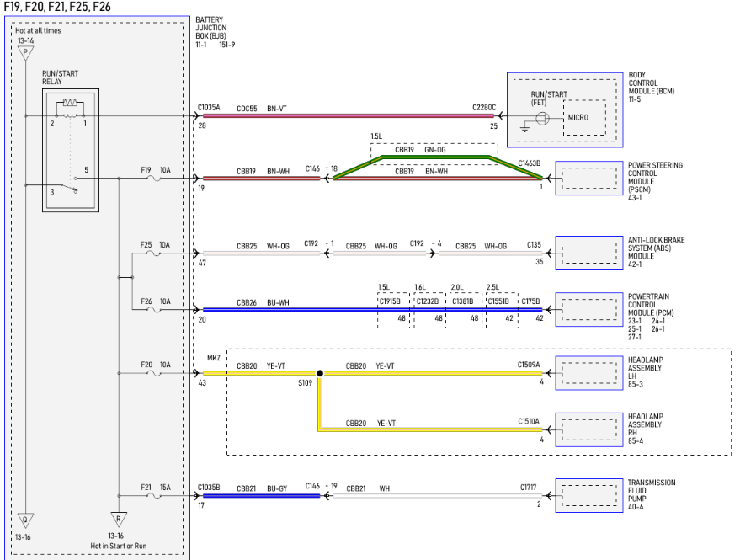Click connector label 'C175B'
The height and width of the screenshot is (560, 740).
(x=530, y=301)
